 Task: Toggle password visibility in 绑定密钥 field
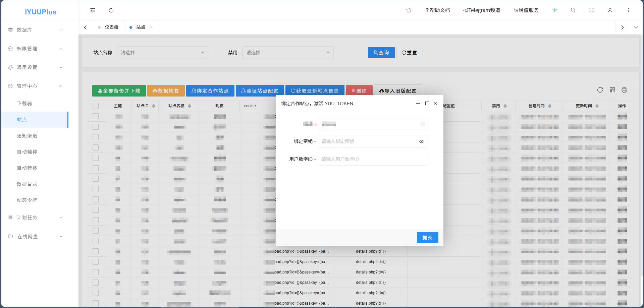(421, 141)
